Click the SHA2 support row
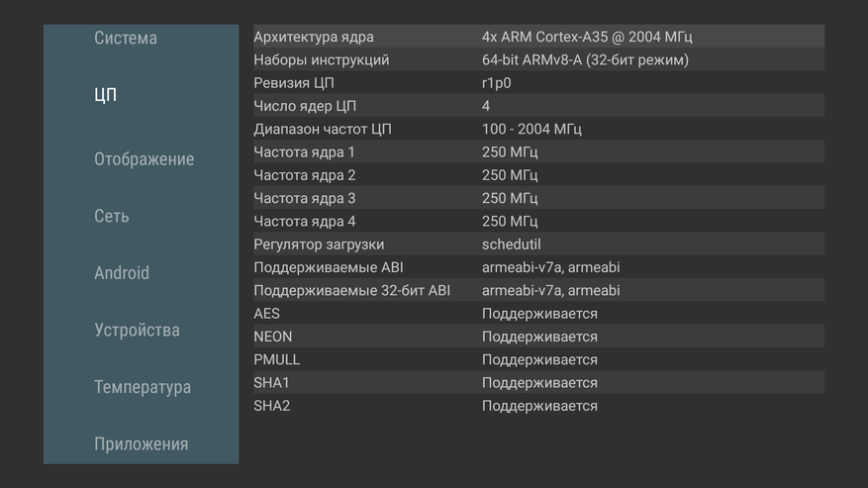This screenshot has width=868, height=488. (538, 406)
